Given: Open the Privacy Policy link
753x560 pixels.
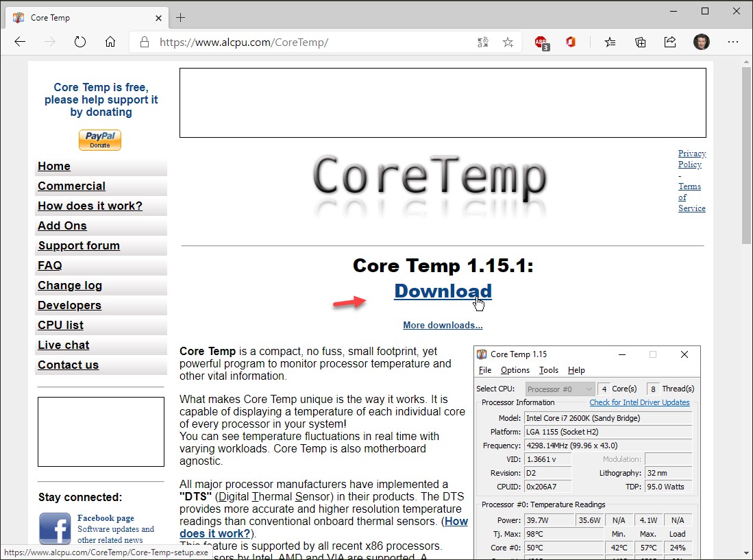Looking at the screenshot, I should (691, 159).
